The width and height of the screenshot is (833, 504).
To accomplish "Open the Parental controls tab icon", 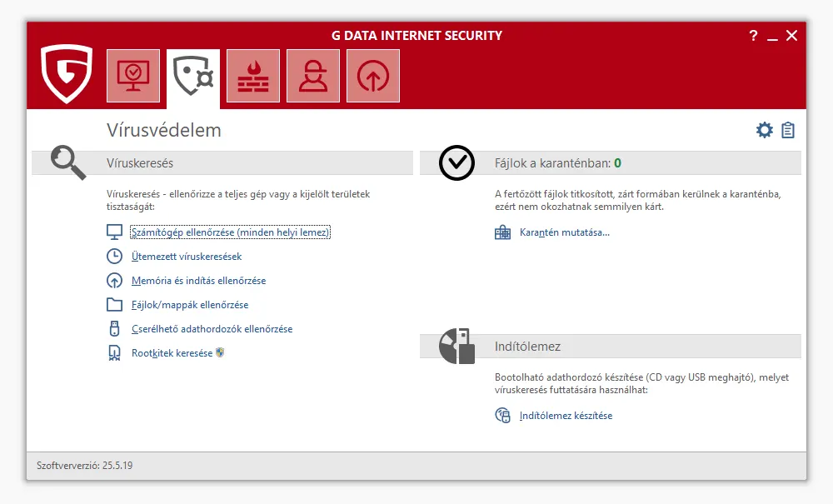I will click(x=313, y=76).
